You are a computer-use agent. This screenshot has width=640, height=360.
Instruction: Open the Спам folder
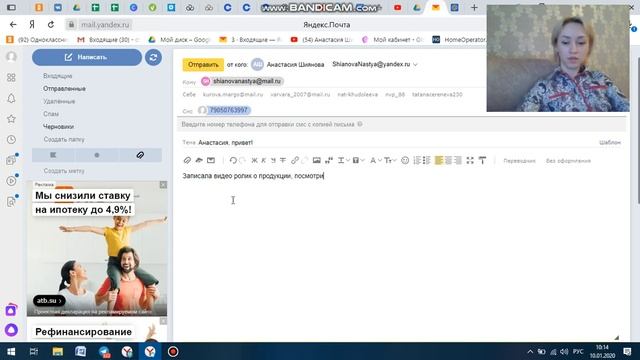click(x=51, y=114)
